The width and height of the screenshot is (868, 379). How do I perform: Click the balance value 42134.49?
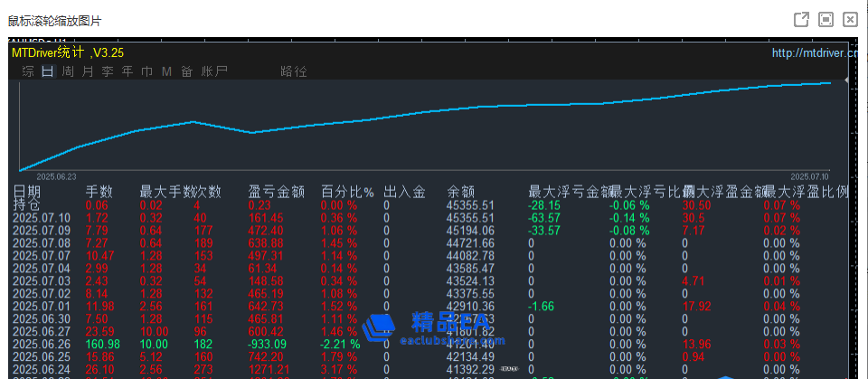pos(470,356)
